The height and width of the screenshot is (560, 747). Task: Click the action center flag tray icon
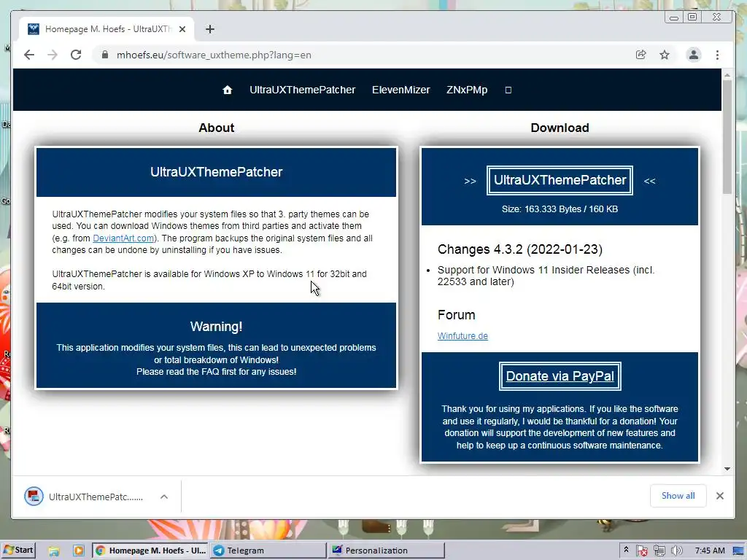point(642,551)
